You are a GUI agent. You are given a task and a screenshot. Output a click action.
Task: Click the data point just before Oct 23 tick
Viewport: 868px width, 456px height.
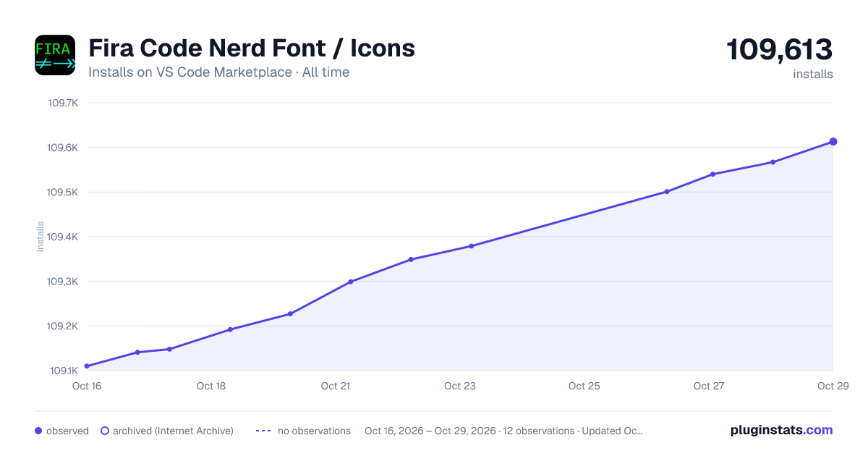(x=471, y=246)
